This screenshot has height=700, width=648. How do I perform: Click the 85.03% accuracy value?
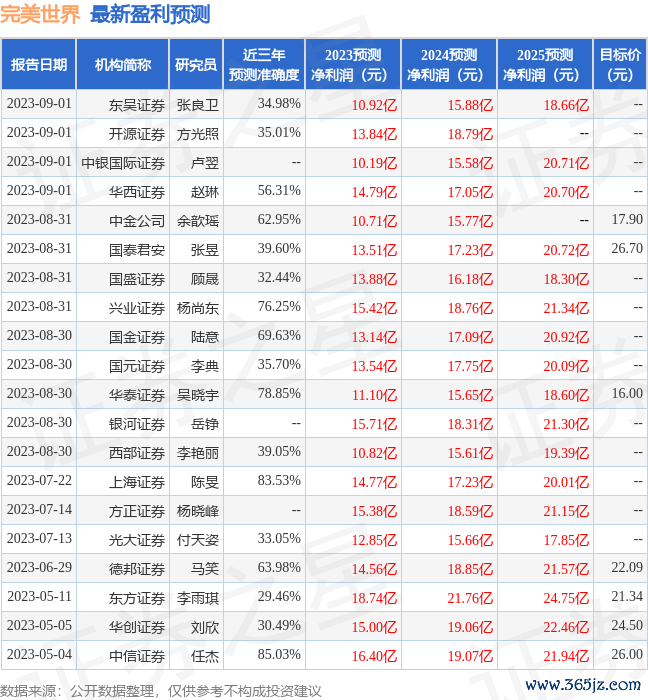point(279,654)
